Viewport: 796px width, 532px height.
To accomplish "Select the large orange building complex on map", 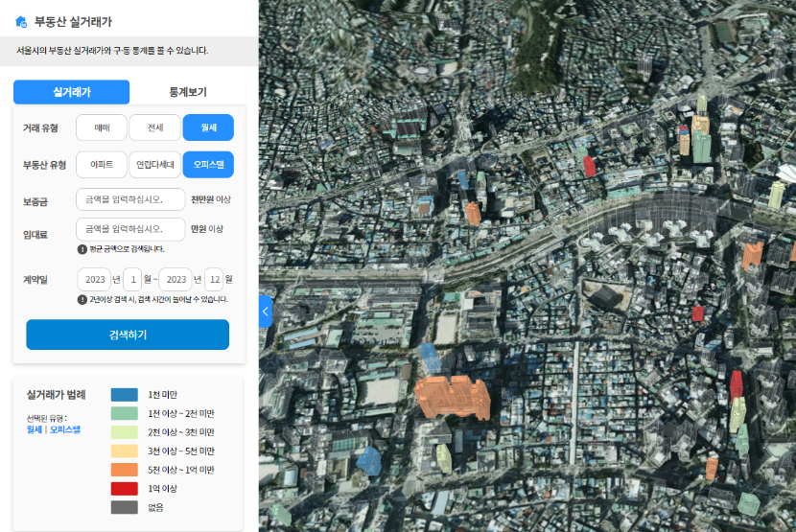I will (453, 396).
